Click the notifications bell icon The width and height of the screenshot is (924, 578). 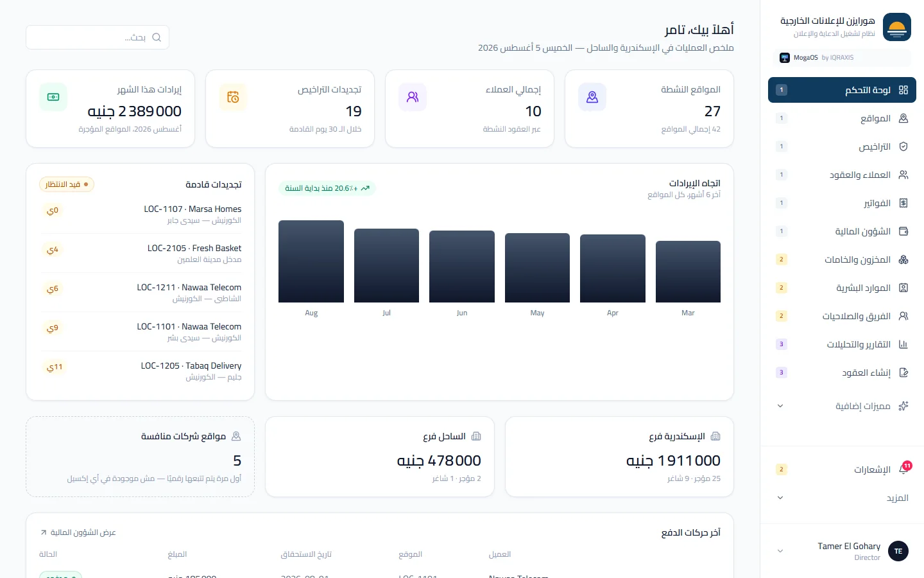click(x=903, y=469)
